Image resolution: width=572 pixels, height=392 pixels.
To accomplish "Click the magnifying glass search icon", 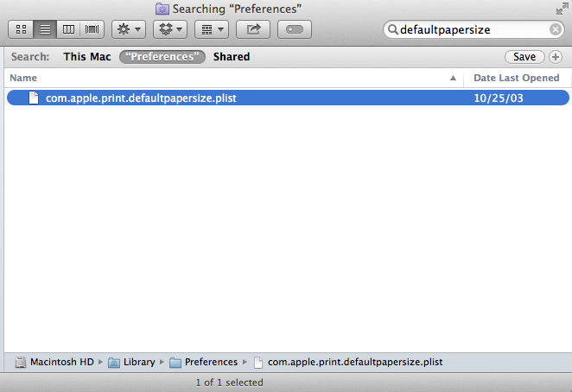I will coord(392,29).
